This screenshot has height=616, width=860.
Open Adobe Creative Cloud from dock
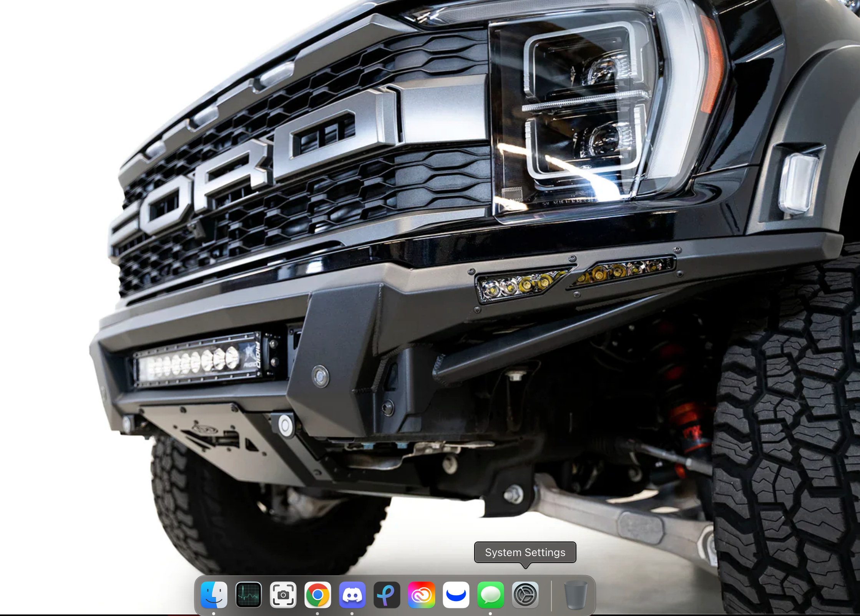pos(422,595)
